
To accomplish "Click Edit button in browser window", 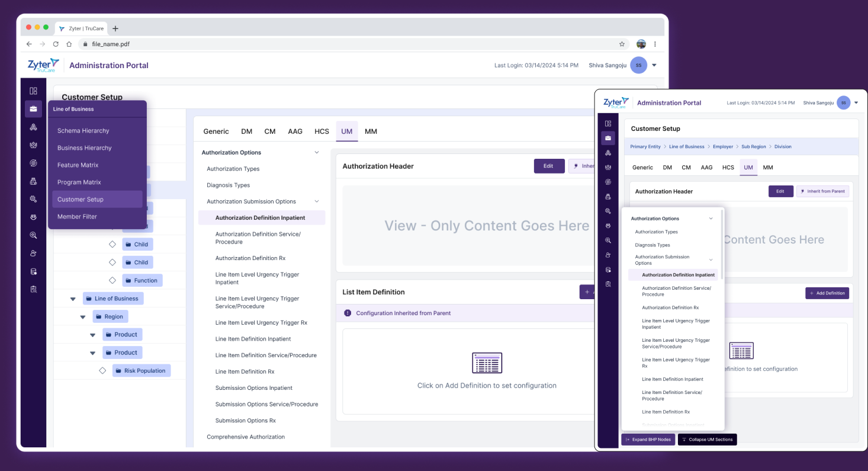I will tap(549, 166).
